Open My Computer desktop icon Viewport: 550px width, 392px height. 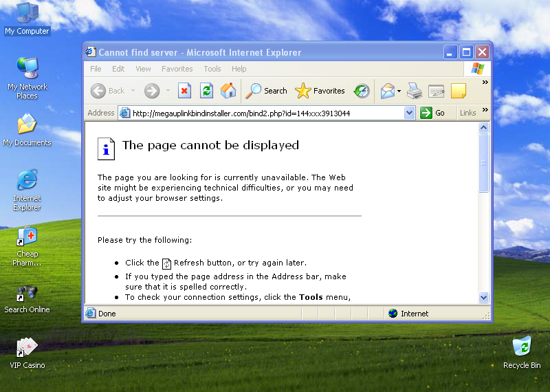(x=27, y=19)
